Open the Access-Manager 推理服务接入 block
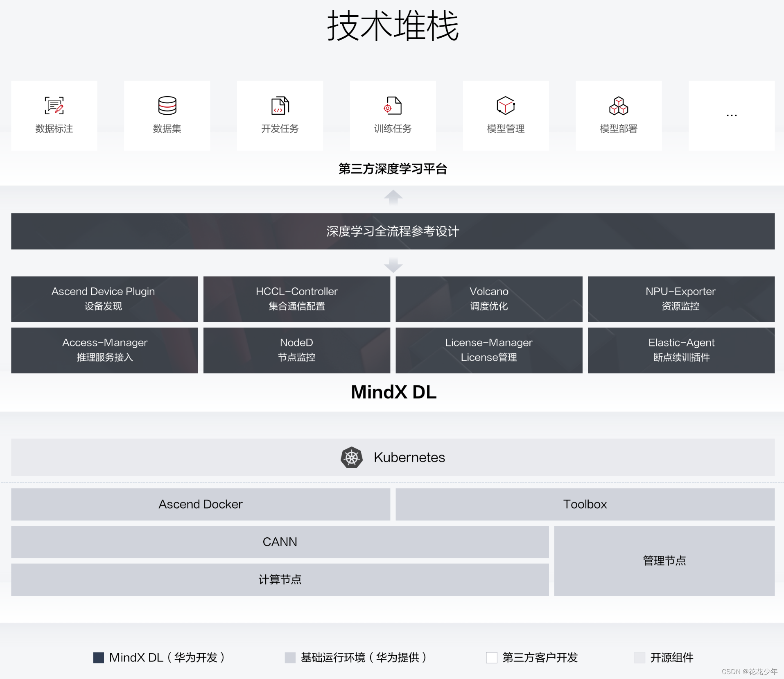Viewport: 784px width, 679px height. (104, 350)
